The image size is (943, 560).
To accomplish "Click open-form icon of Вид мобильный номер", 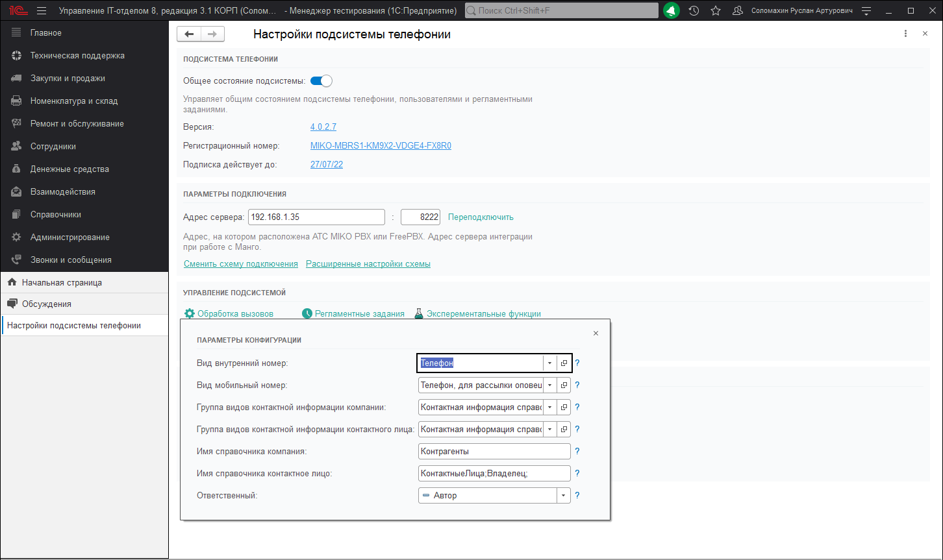I will pyautogui.click(x=564, y=385).
